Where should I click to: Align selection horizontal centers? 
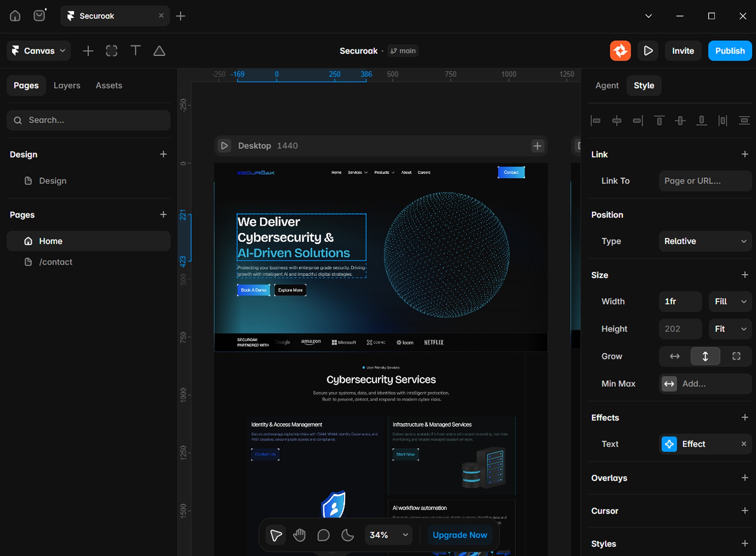617,121
